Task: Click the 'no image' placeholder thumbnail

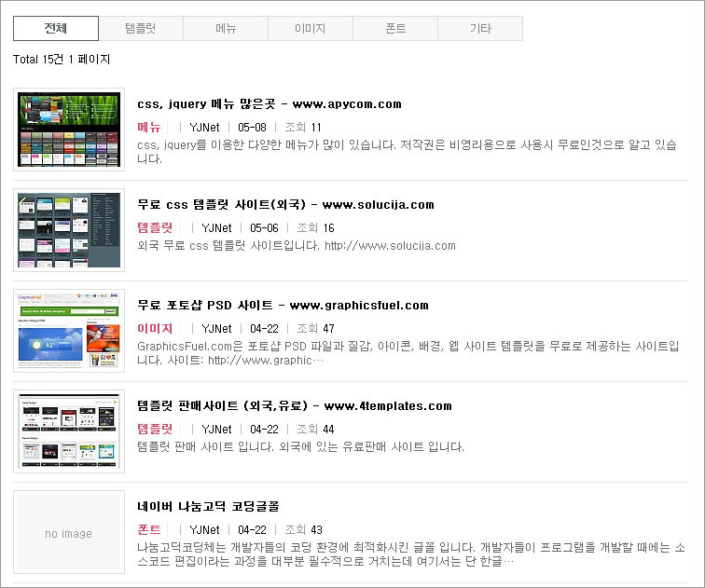Action: click(x=69, y=532)
